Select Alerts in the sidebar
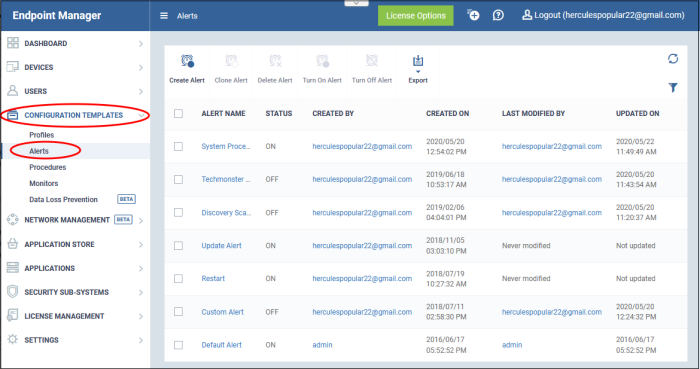 (39, 151)
